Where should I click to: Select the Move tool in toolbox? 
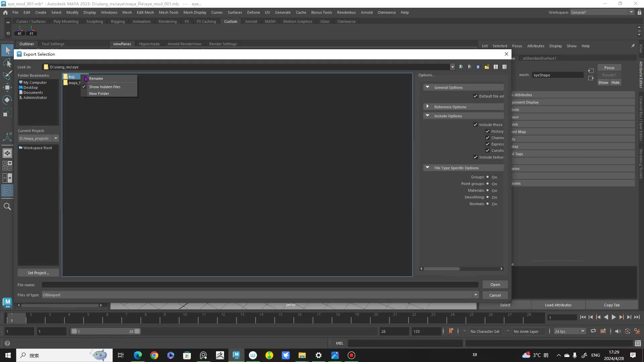click(x=7, y=87)
